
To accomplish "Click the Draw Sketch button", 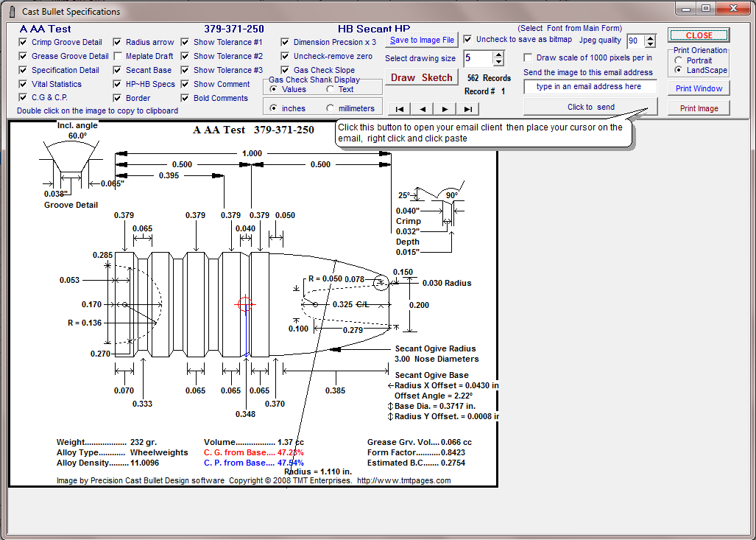I will [x=421, y=77].
